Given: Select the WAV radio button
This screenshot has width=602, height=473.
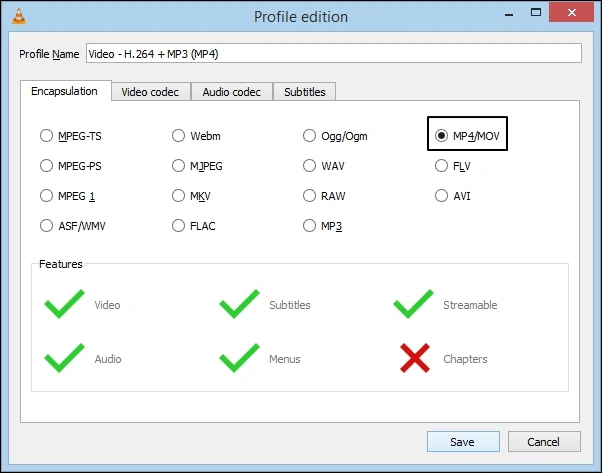Looking at the screenshot, I should pos(309,165).
